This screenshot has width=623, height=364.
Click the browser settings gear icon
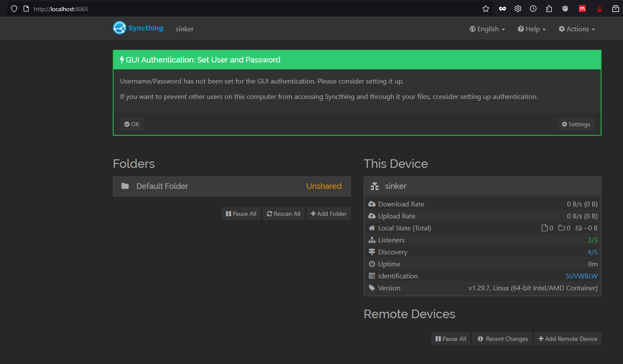(518, 9)
